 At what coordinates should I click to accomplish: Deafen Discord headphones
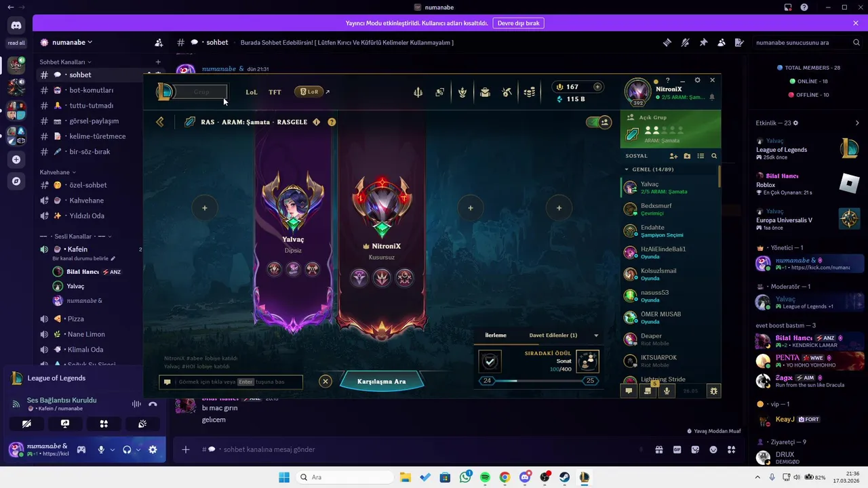point(127,449)
